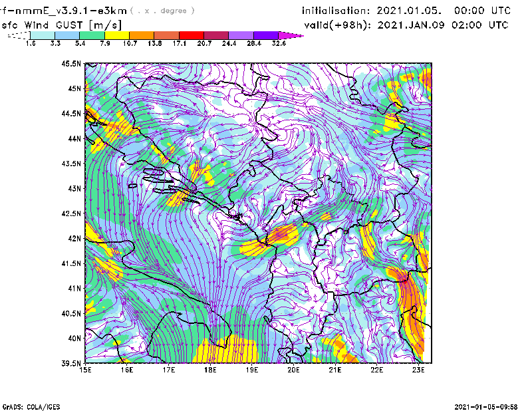
Task: Click the 22E longitude label
Action: pyautogui.click(x=377, y=370)
